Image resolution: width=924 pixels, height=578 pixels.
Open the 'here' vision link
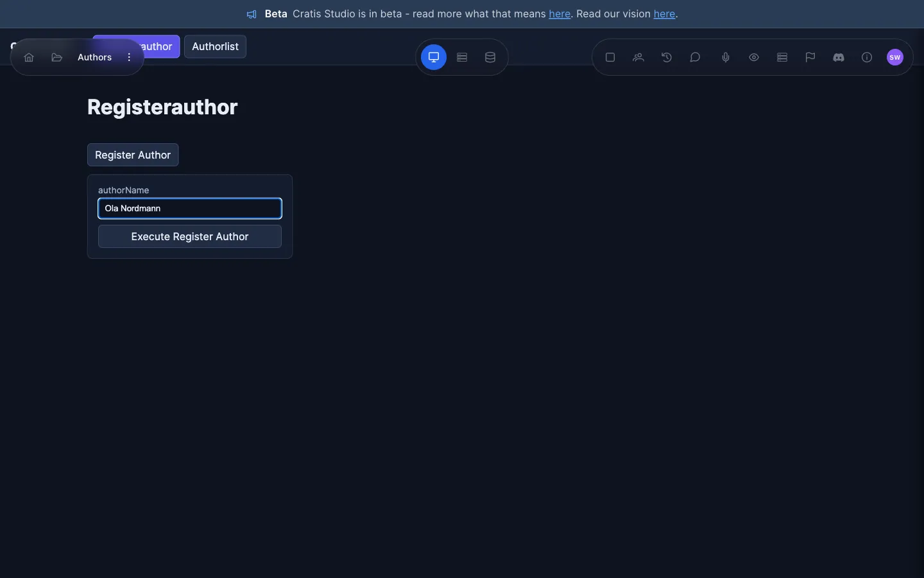coord(664,14)
